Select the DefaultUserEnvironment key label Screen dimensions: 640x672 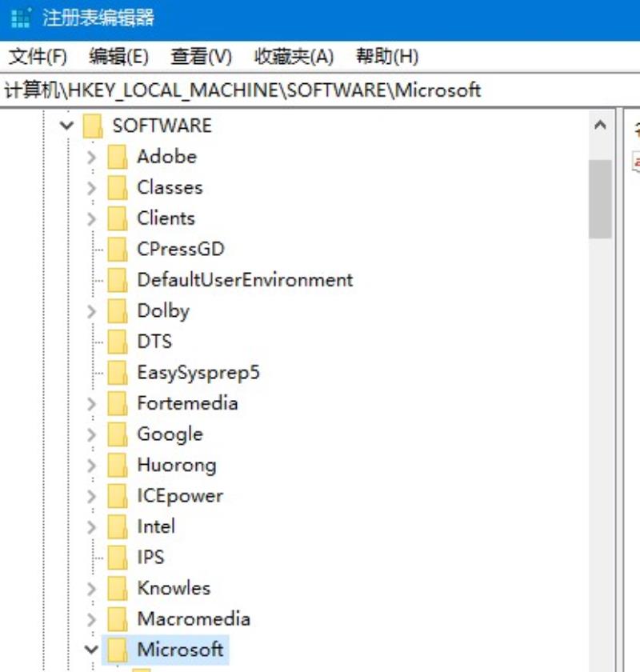[245, 280]
